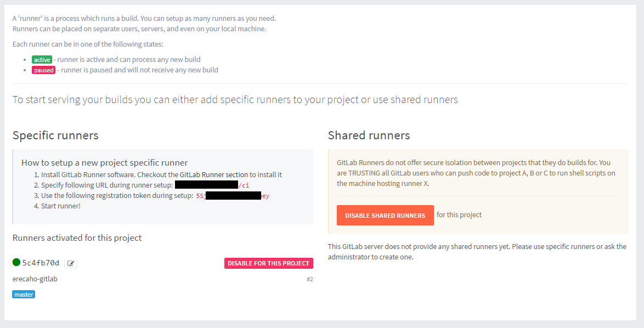This screenshot has height=328, width=644.
Task: Click the edit pencil icon beside runner 5c4fb70d
Action: [71, 263]
